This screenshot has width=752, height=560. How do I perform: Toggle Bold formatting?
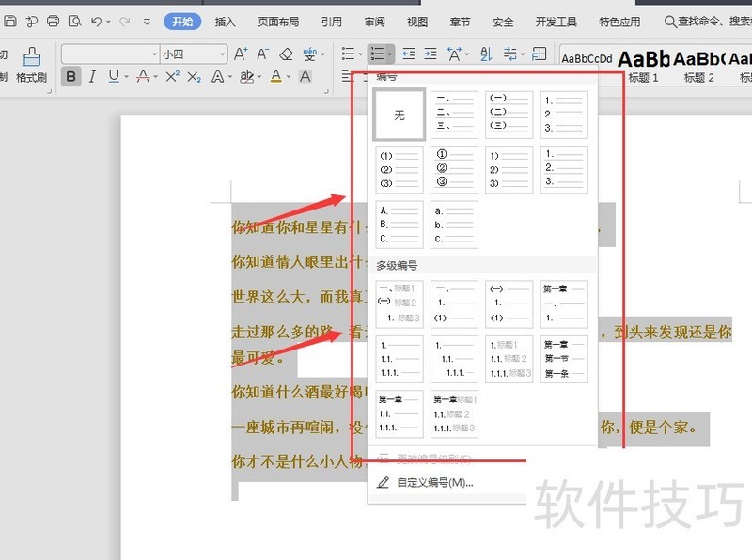click(x=71, y=77)
